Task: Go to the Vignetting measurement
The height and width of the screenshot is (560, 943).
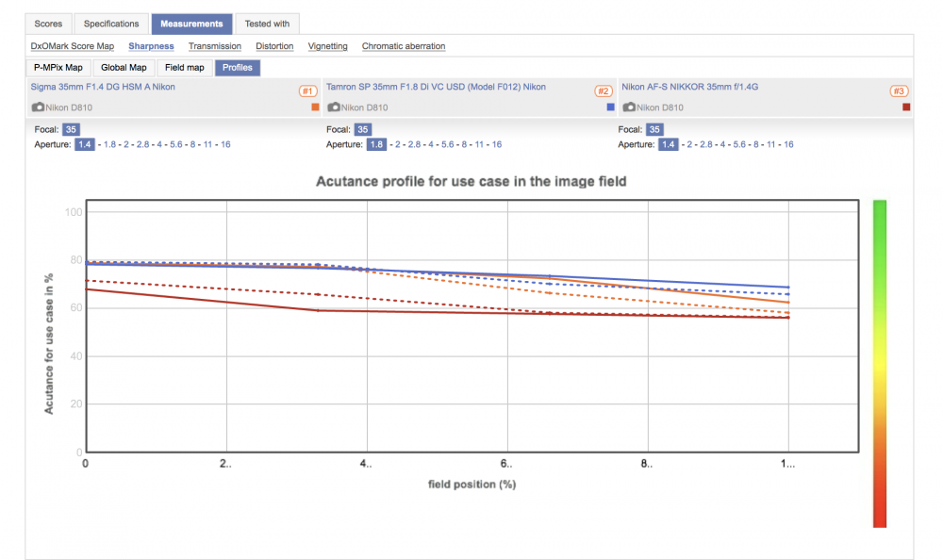Action: coord(328,45)
